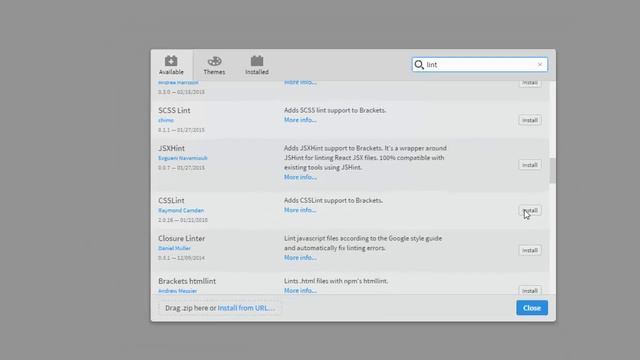
Task: Select the Closure Linter extension title
Action: (x=182, y=238)
